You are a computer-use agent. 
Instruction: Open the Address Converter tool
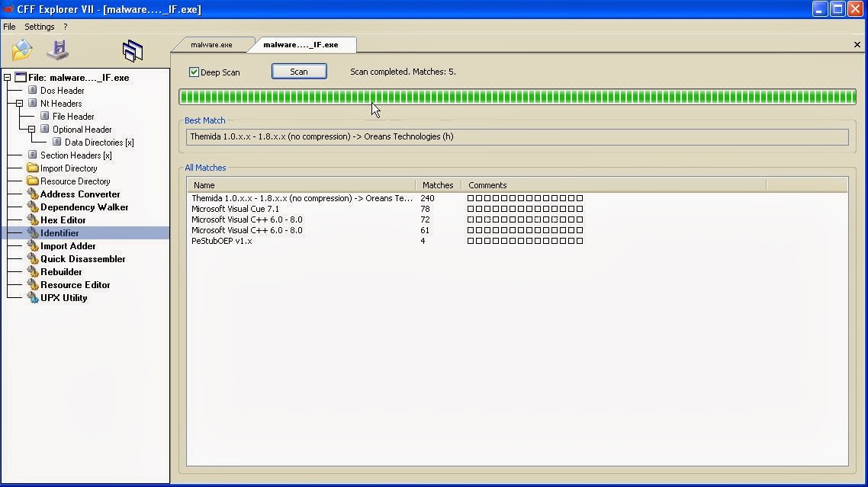tap(80, 194)
